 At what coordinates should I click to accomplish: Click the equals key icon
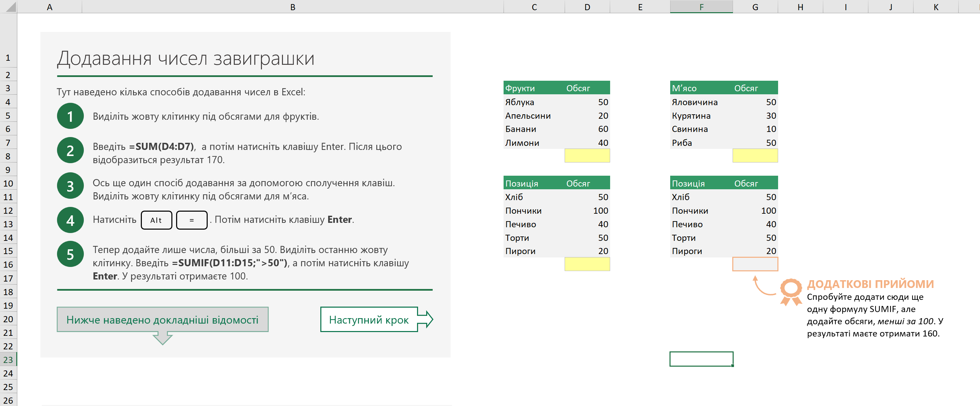point(192,220)
